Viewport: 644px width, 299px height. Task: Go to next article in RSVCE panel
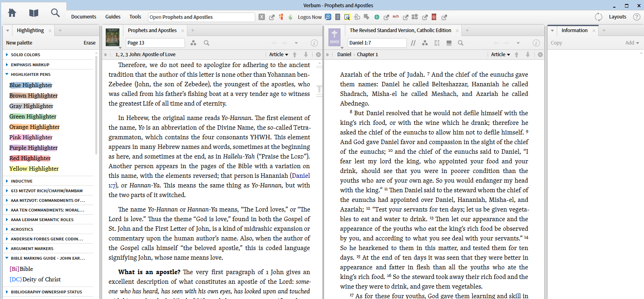click(x=528, y=55)
